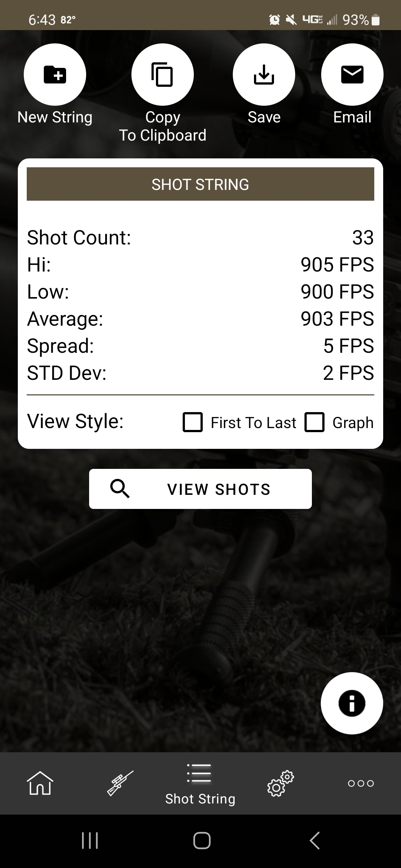Tap the New String folder icon

[55, 75]
